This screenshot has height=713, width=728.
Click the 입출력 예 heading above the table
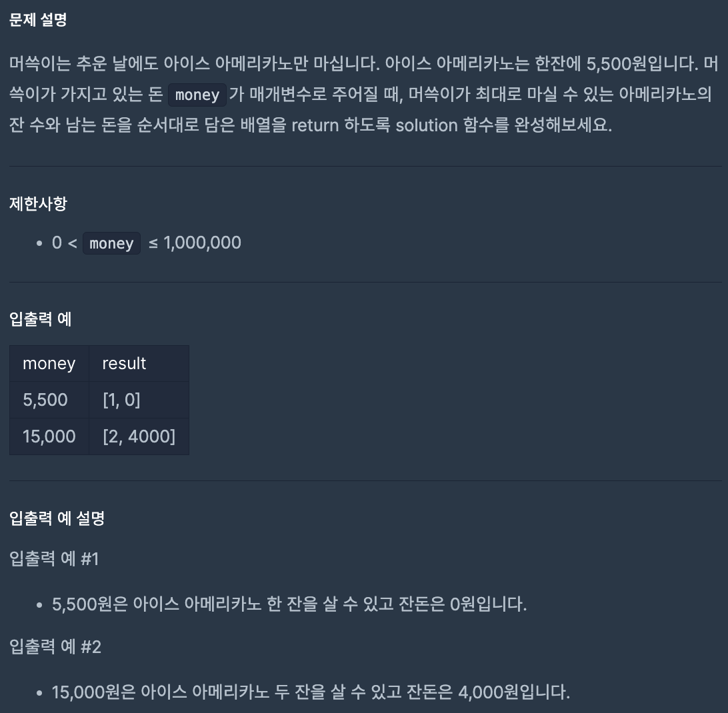pyautogui.click(x=41, y=319)
